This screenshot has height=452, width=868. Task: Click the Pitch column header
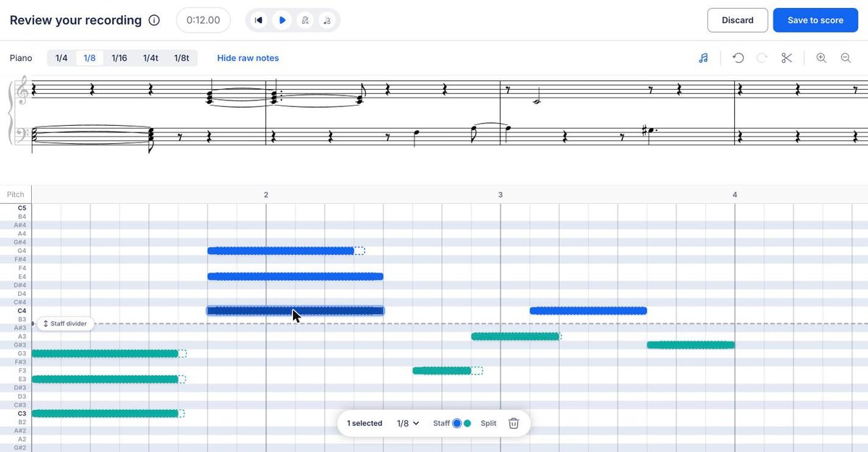pos(15,195)
